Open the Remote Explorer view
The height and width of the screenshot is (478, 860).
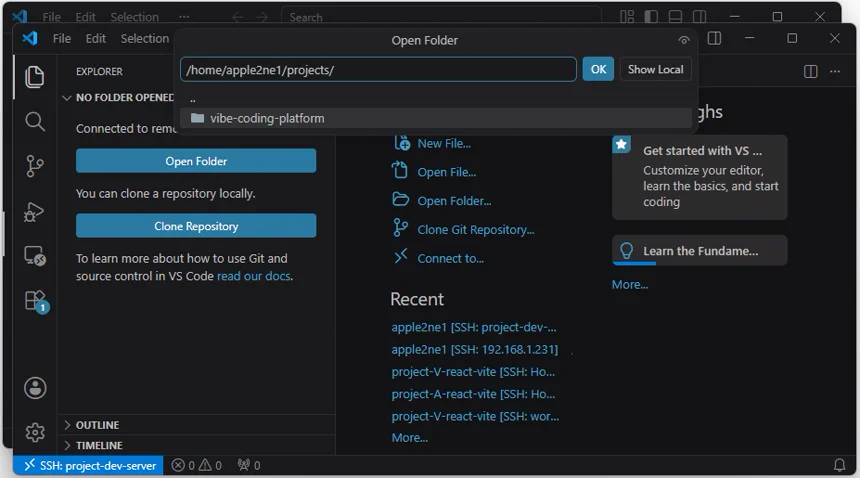[35, 256]
